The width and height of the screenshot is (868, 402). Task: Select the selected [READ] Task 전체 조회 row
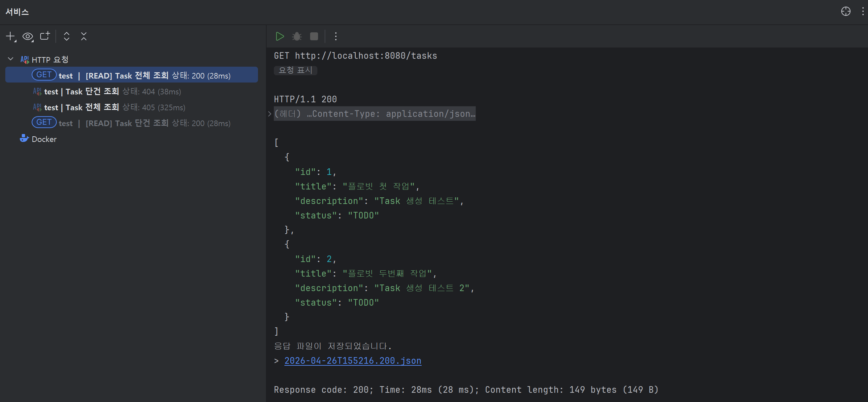(131, 75)
